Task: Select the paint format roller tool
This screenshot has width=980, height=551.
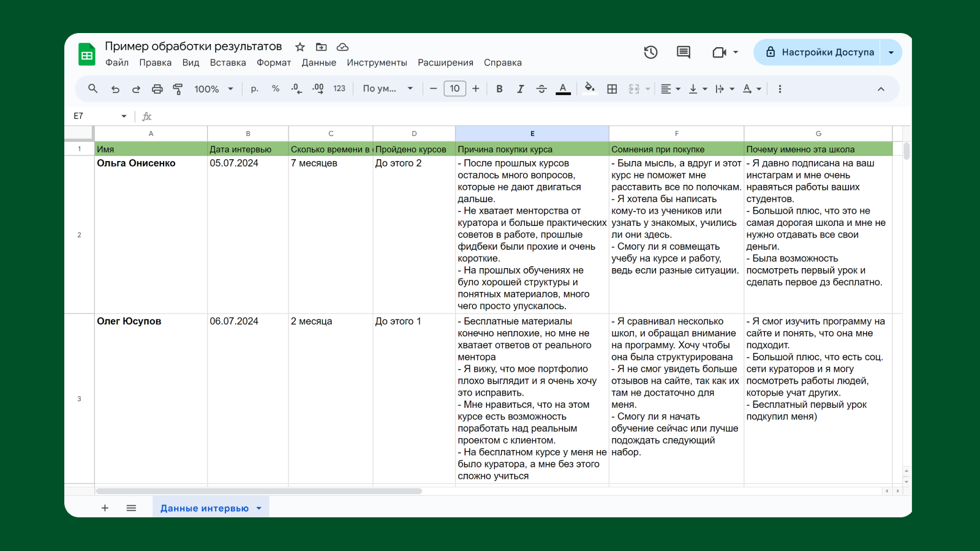Action: (x=178, y=89)
